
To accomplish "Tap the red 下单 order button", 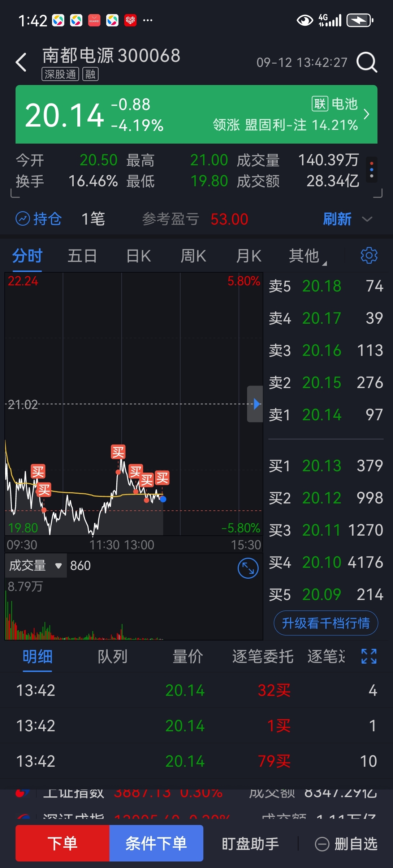I will pyautogui.click(x=62, y=843).
